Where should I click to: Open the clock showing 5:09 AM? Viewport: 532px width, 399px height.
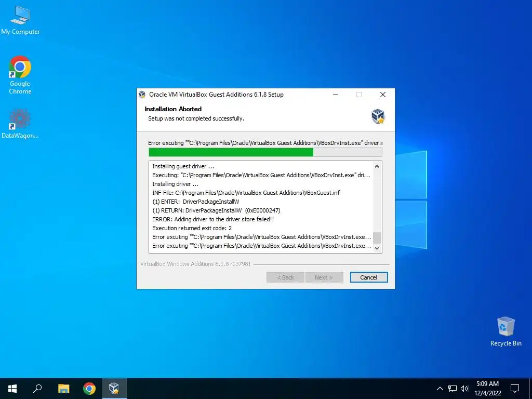pyautogui.click(x=487, y=389)
